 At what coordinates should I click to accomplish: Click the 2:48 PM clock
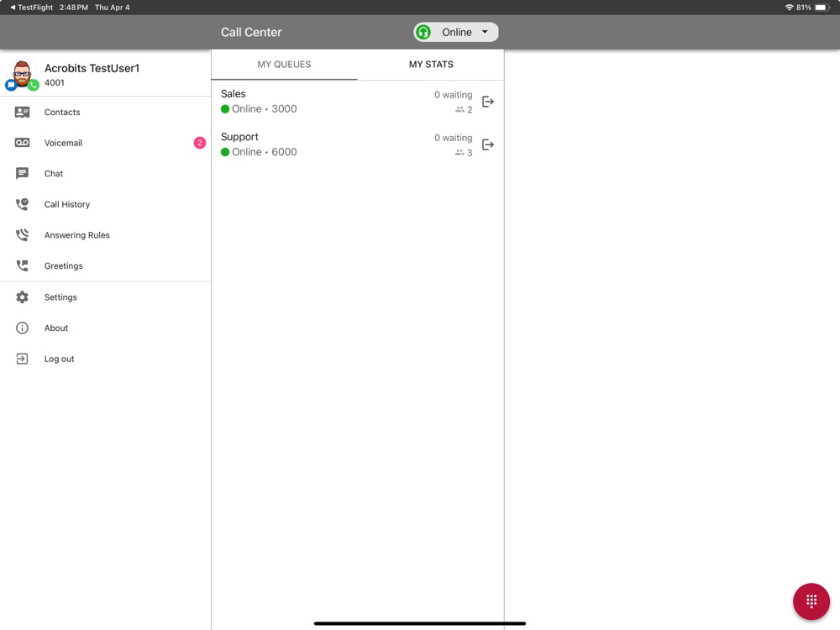coord(73,8)
